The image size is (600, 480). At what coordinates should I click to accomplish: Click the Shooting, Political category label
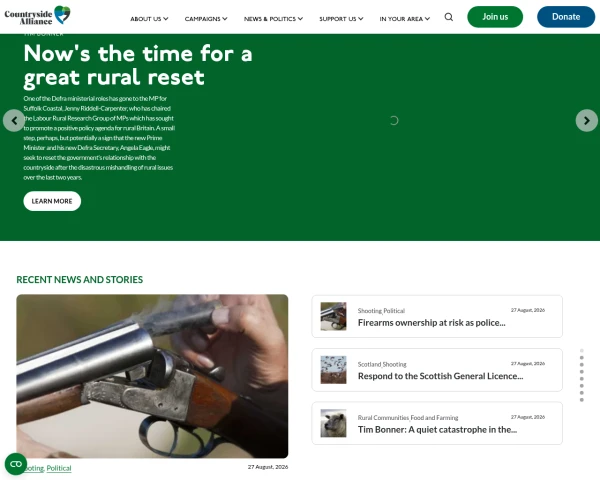pos(381,310)
